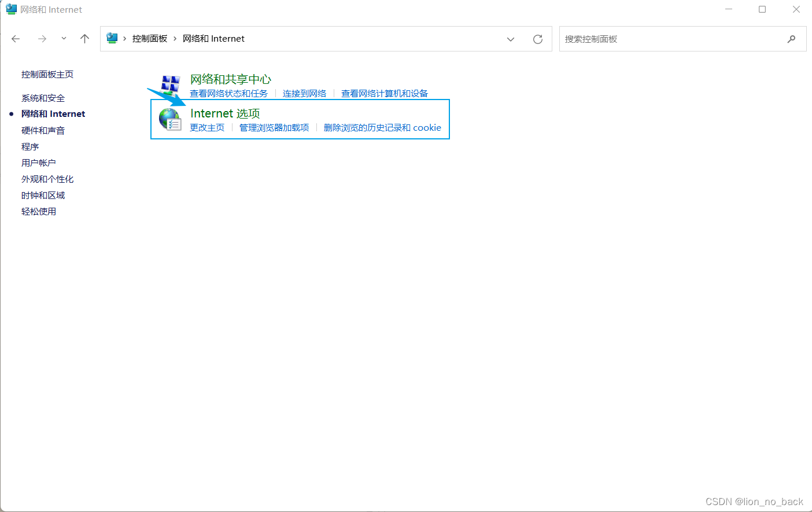812x512 pixels.
Task: Select 网络和 Internet in sidebar
Action: [x=53, y=114]
